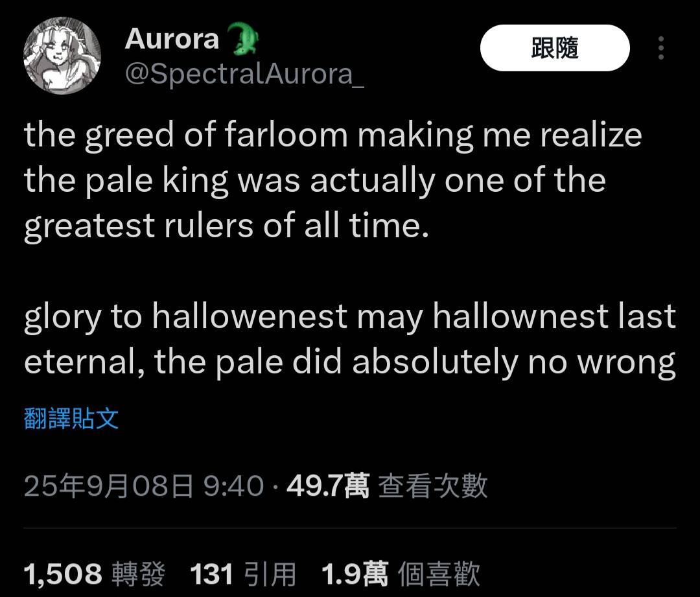Image resolution: width=700 pixels, height=597 pixels.
Task: Open the three-dot more options menu
Action: tap(660, 48)
